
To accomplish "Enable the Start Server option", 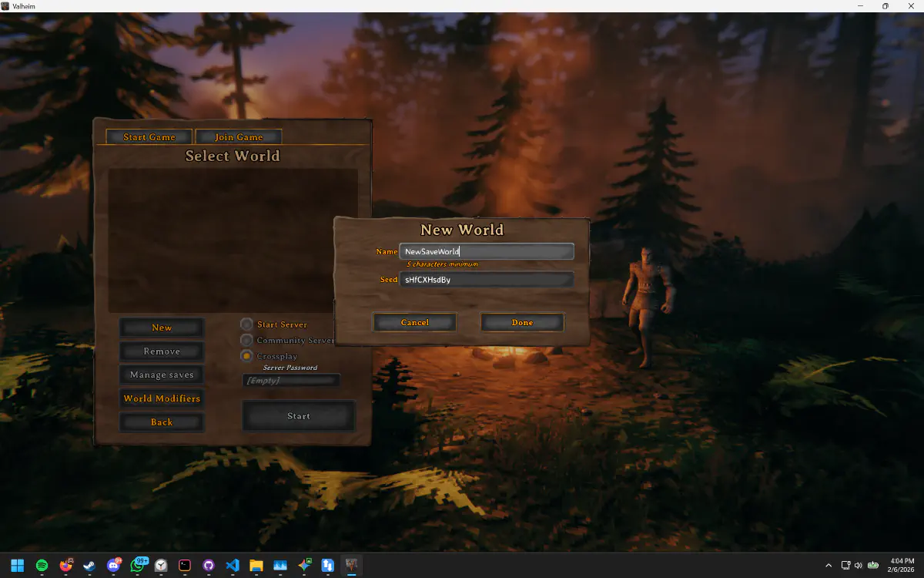I will pyautogui.click(x=246, y=324).
